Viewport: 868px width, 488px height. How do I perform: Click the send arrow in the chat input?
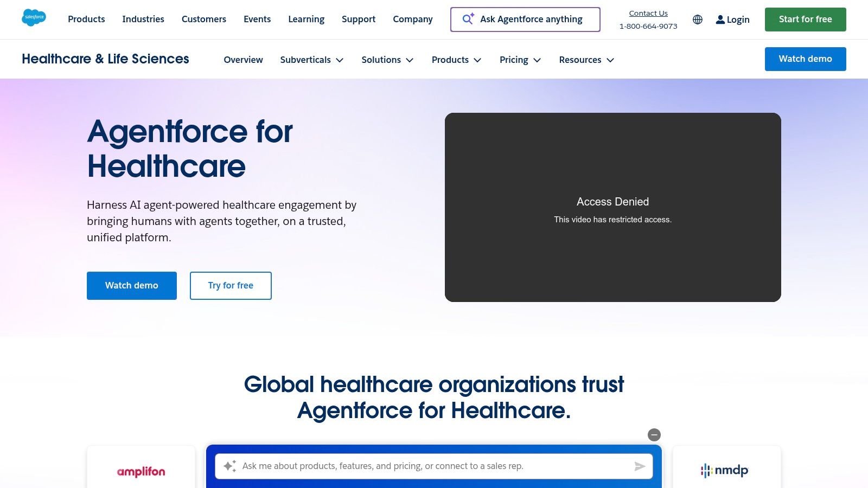(640, 466)
